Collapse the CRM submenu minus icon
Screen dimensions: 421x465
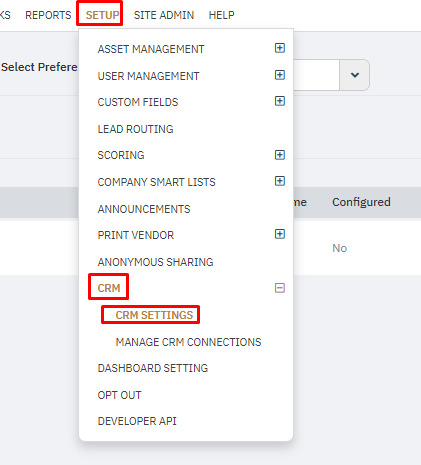pos(280,288)
